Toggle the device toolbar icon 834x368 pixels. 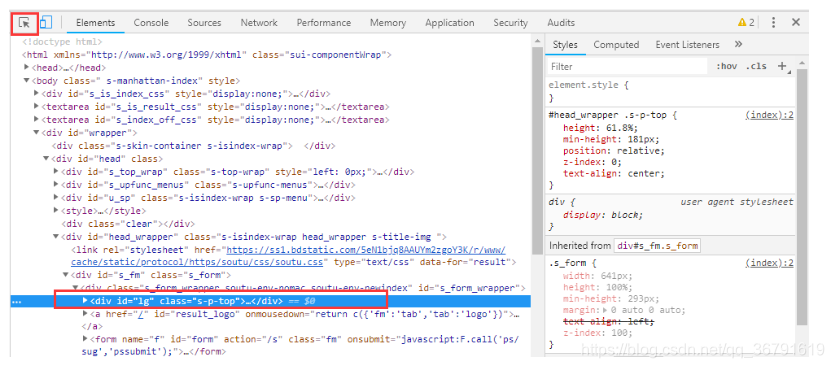pos(46,22)
